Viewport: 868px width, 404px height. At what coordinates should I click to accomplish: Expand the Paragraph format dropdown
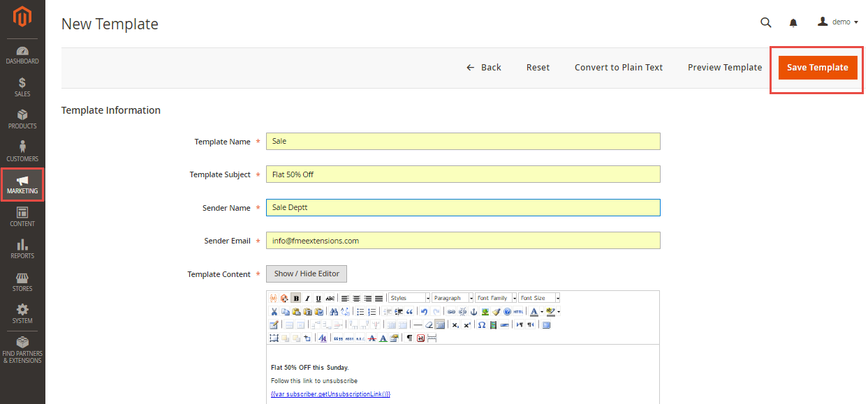tap(453, 298)
